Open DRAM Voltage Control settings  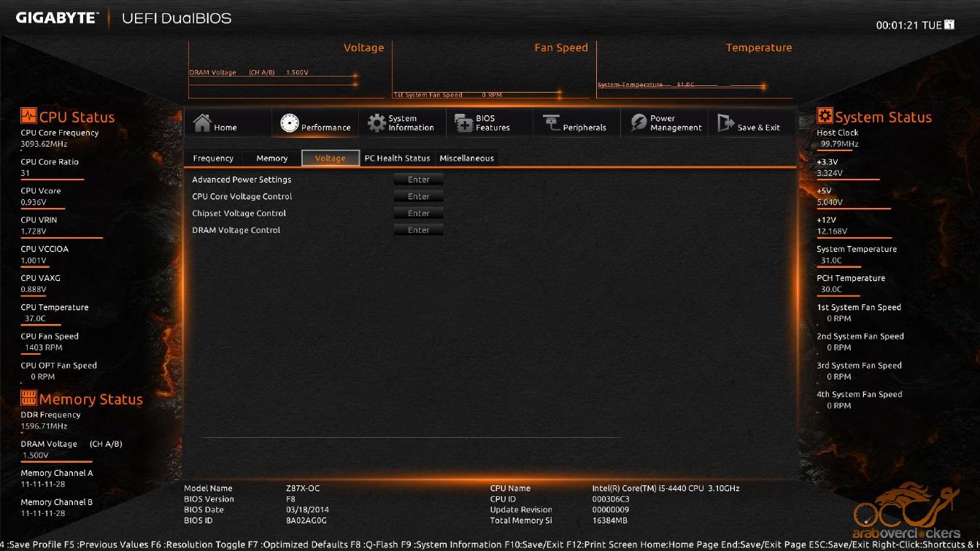click(x=418, y=230)
